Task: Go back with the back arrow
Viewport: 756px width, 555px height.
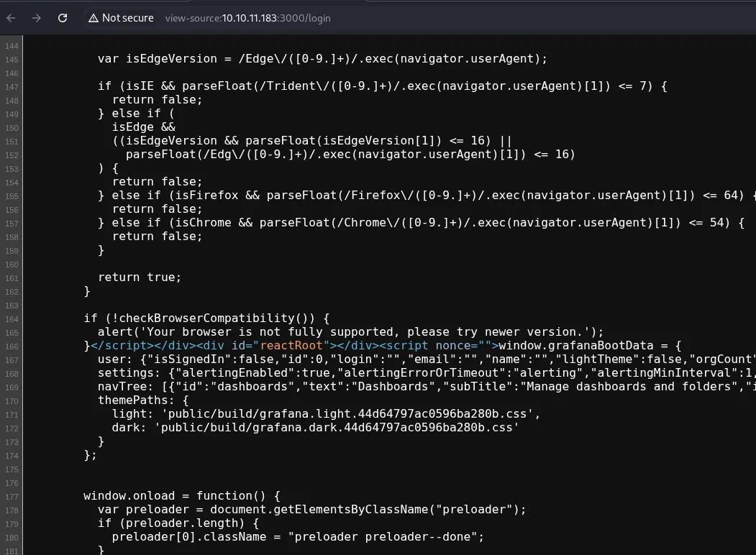Action: click(11, 18)
